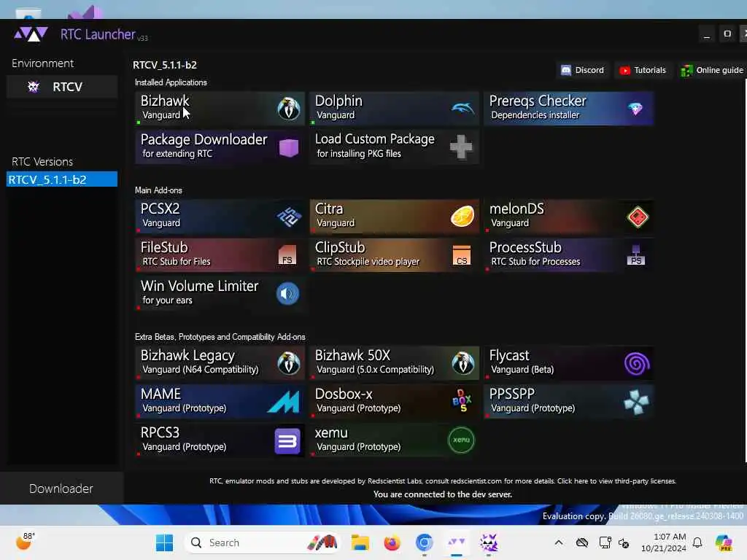Select Flycast Vanguard Beta add-on
This screenshot has width=747, height=560.
[569, 363]
